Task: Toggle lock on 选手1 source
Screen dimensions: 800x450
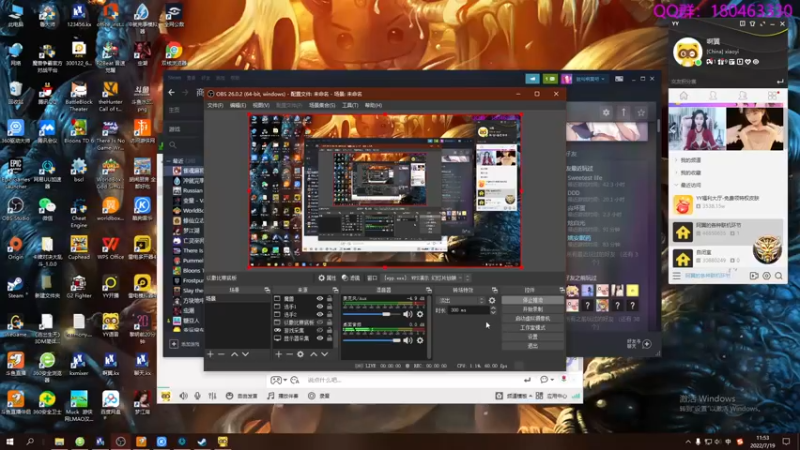Action: pos(329,307)
